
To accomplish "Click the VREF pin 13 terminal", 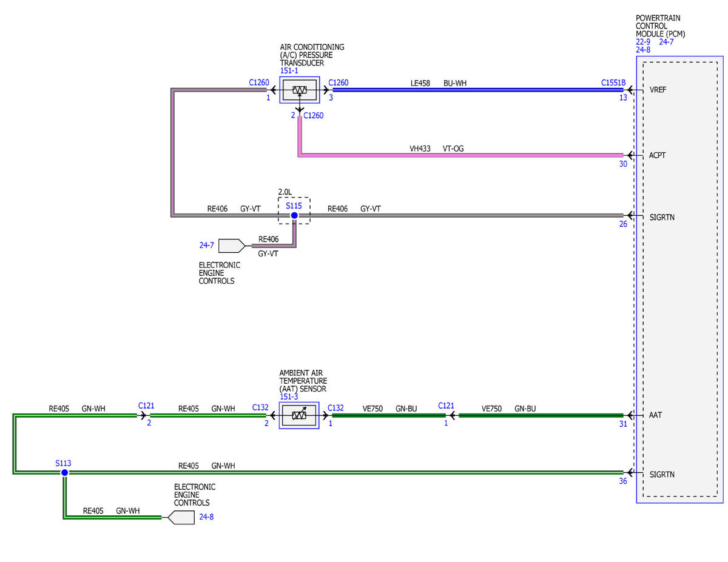I will [629, 90].
